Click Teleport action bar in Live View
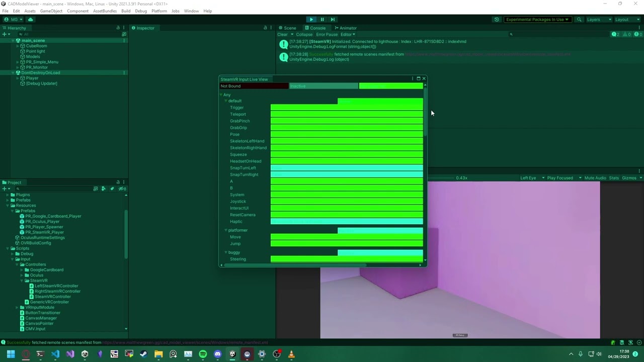644x362 pixels. [347, 114]
